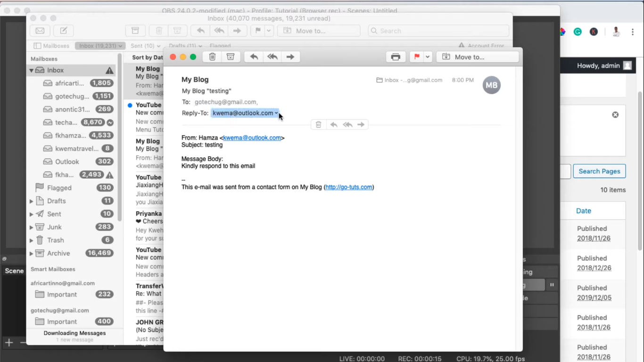Open the Priyanka message in list
Image resolution: width=644 pixels, height=362 pixels.
[145, 226]
